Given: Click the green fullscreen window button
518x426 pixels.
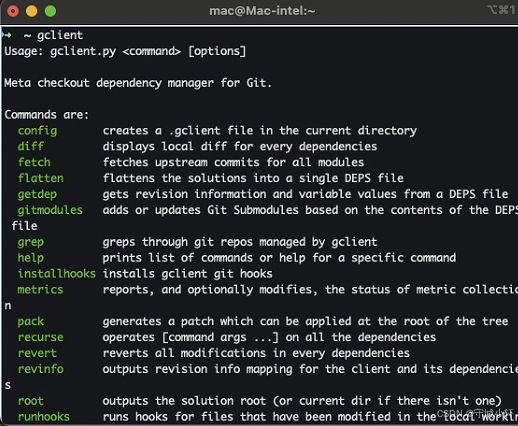Looking at the screenshot, I should click(50, 11).
